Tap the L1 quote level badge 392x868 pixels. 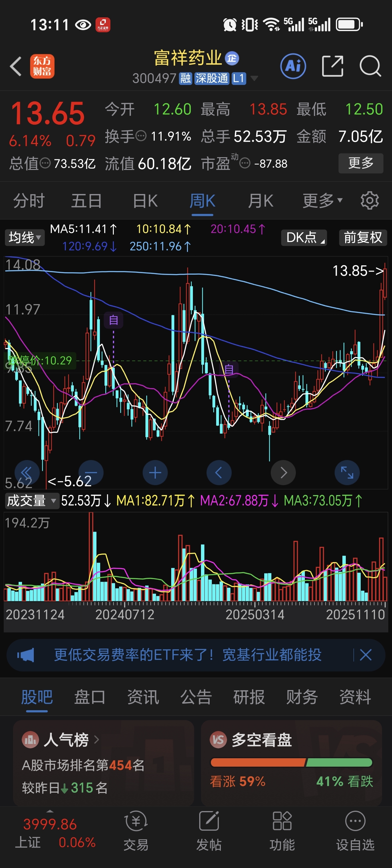pyautogui.click(x=238, y=78)
